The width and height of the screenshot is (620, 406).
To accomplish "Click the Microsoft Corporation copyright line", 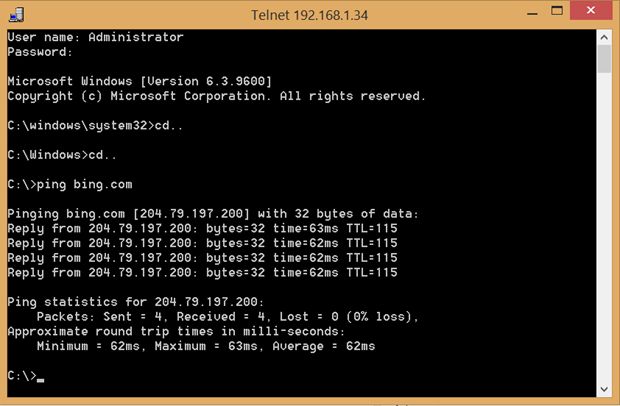I will (x=216, y=96).
